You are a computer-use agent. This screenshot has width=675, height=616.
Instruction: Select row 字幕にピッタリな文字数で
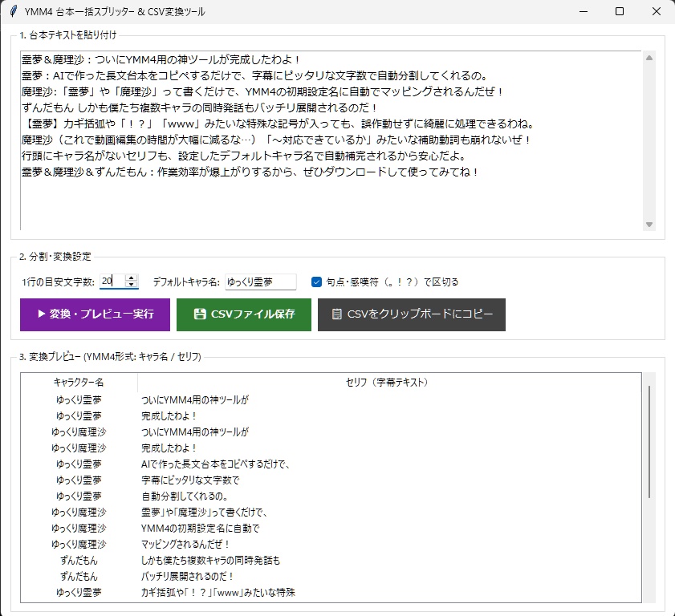coord(331,480)
